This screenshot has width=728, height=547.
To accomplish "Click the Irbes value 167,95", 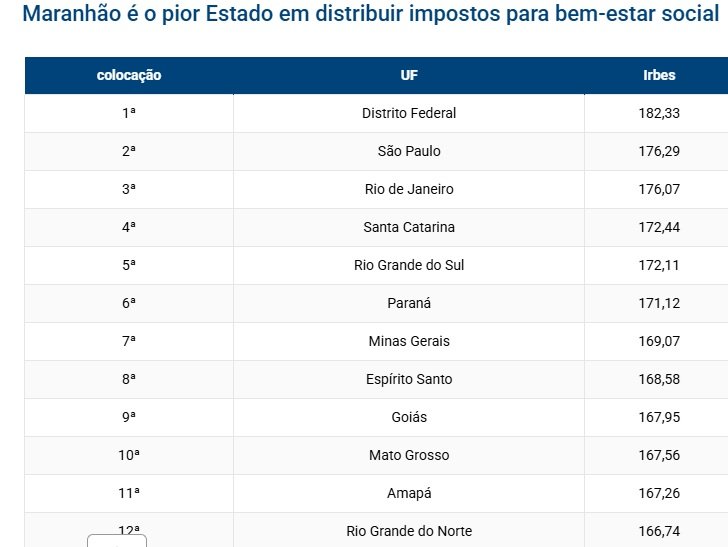I will (659, 417).
